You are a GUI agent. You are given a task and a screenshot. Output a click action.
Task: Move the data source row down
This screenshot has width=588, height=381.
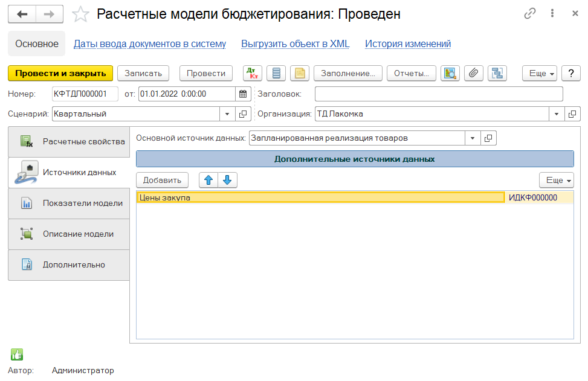pos(227,180)
